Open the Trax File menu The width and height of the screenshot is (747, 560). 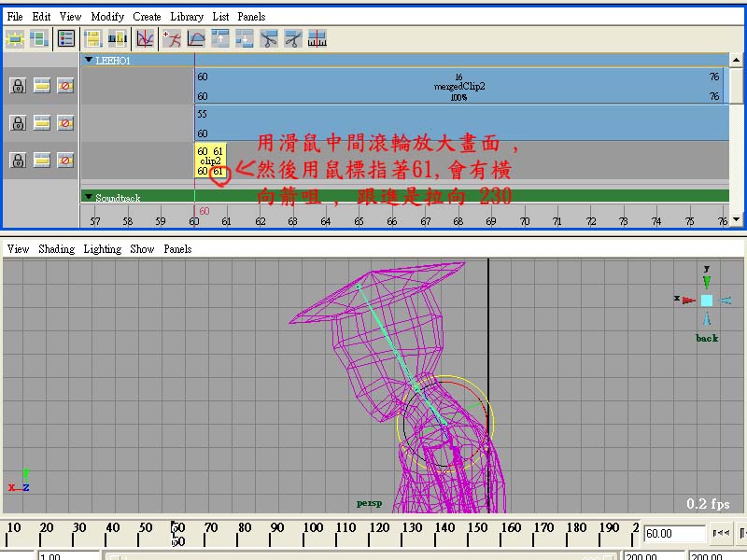(15, 17)
